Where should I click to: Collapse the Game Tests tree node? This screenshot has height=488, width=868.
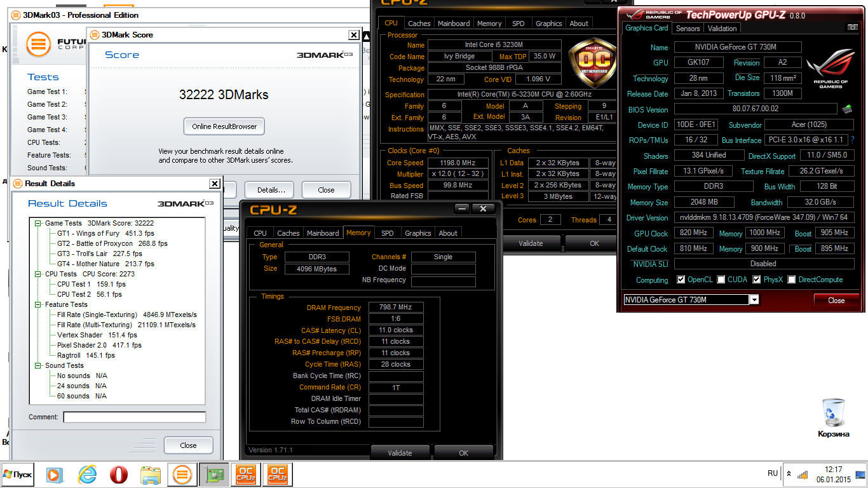pyautogui.click(x=39, y=224)
